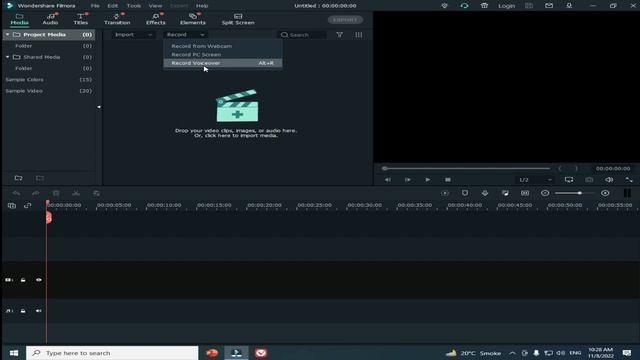Image resolution: width=640 pixels, height=360 pixels.
Task: Select Sample Video item
Action: point(24,91)
